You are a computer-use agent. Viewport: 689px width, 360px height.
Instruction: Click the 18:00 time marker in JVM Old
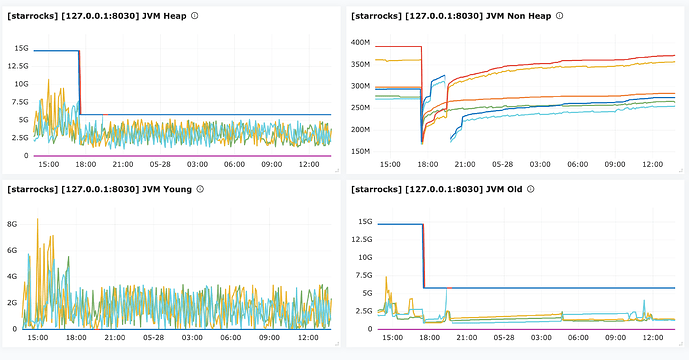point(429,338)
